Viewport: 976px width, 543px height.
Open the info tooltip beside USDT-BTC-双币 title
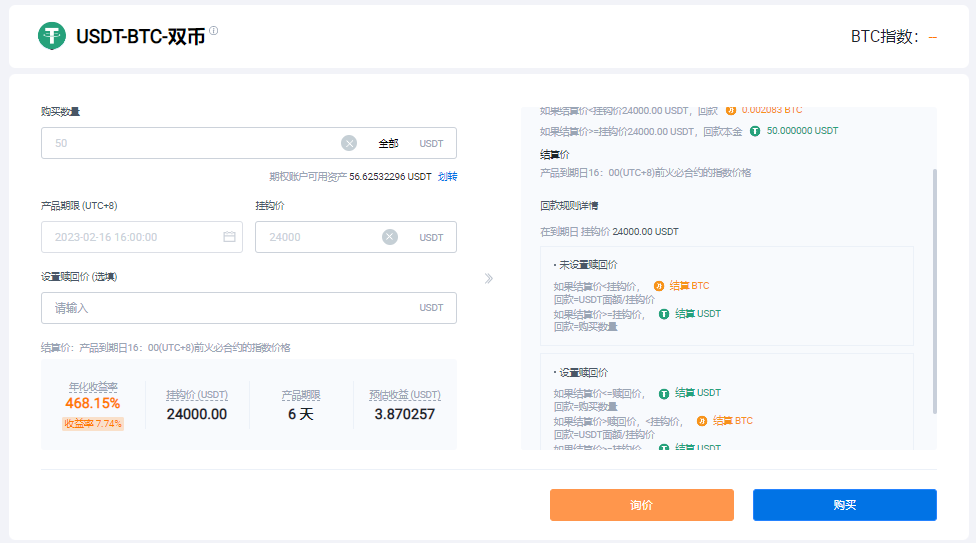(214, 30)
